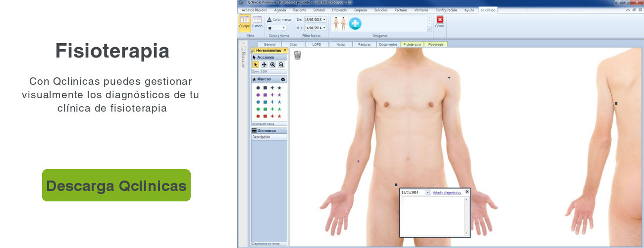Switch to the Podología tab
644x248 pixels.
click(435, 44)
